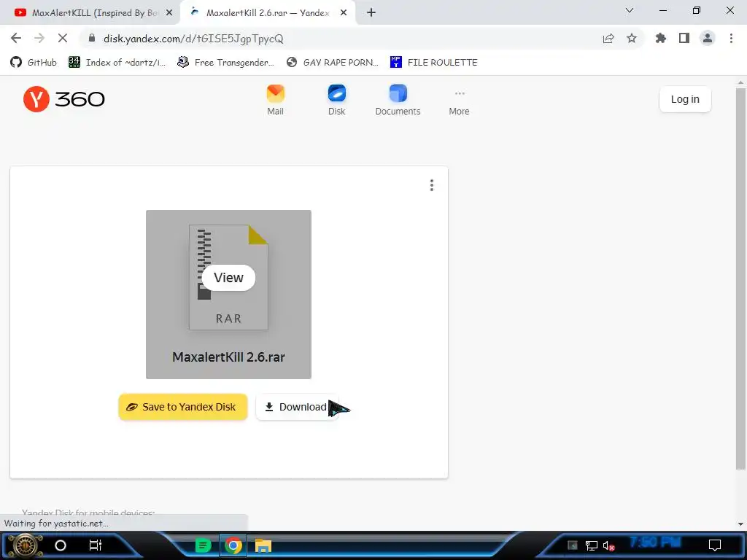The width and height of the screenshot is (747, 560).
Task: Open a new tab with plus button
Action: [x=371, y=13]
